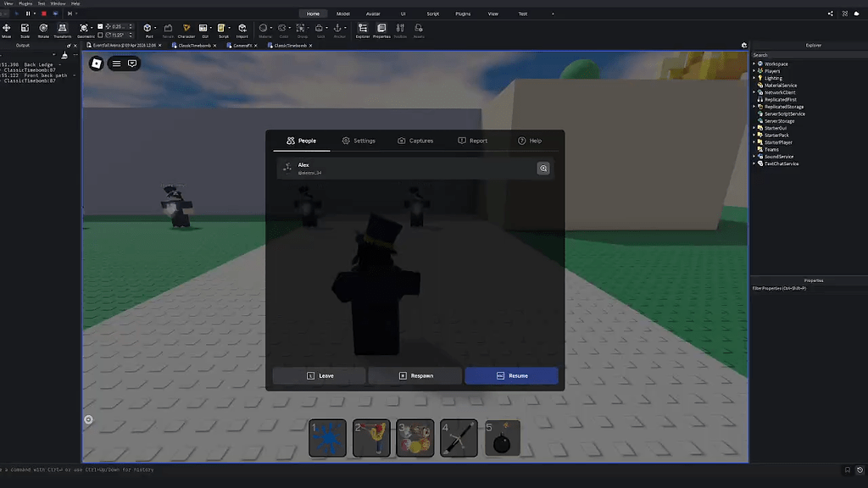Toggle the Properties panel button
The height and width of the screenshot is (488, 868).
point(381,30)
